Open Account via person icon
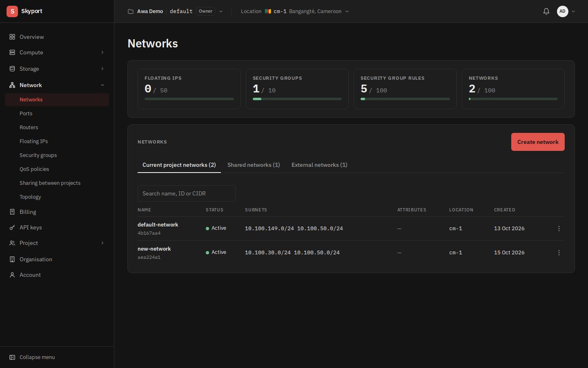This screenshot has width=588, height=368. click(x=12, y=275)
